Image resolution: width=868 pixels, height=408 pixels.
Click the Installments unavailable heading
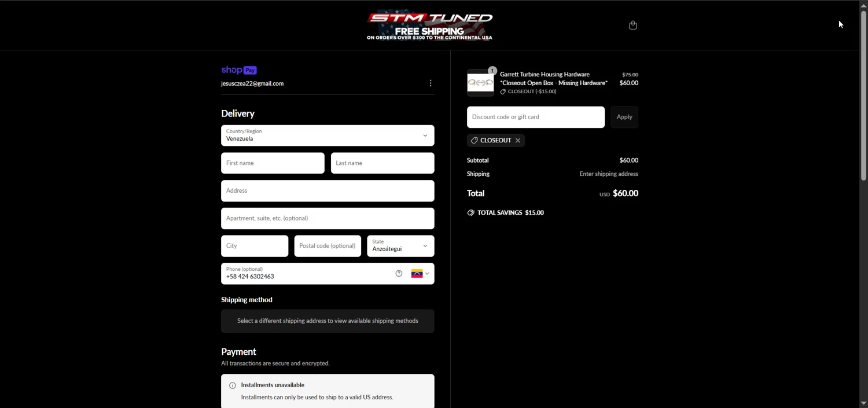[273, 385]
